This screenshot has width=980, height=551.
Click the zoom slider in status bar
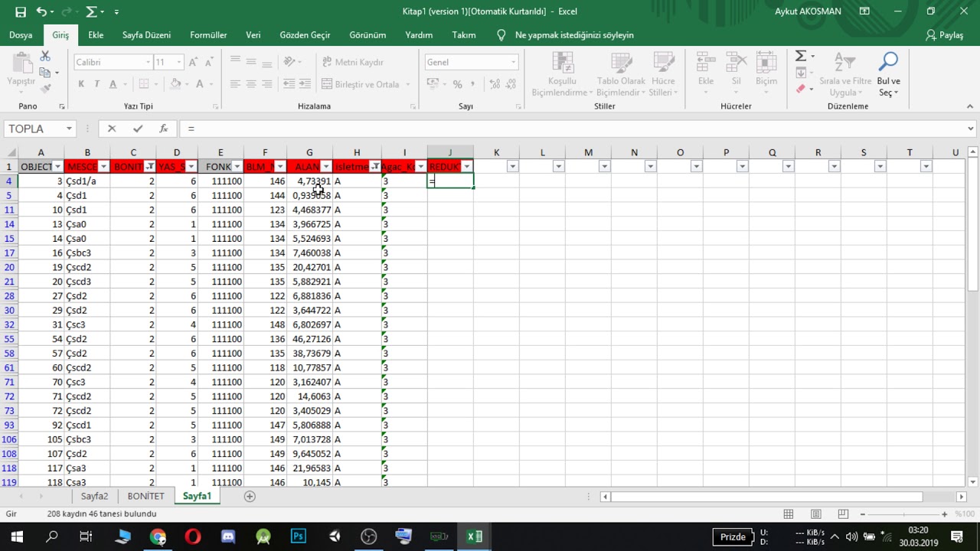click(903, 514)
